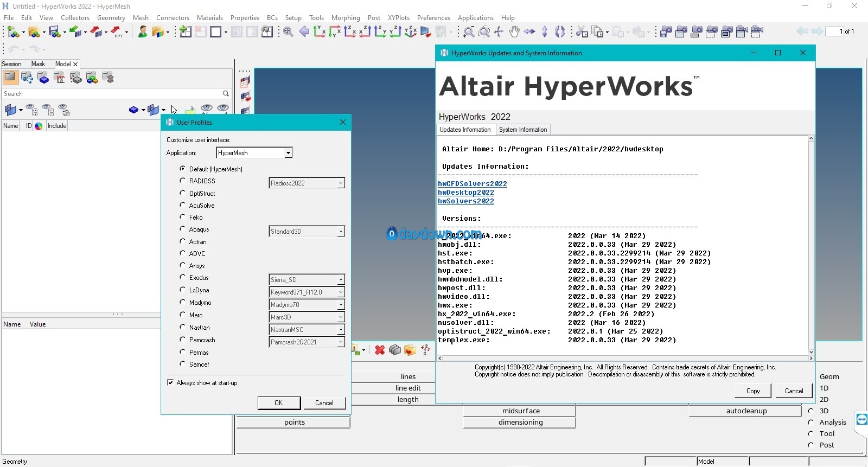Open the hwCFDSolvers2022 link
This screenshot has width=868, height=467.
473,184
